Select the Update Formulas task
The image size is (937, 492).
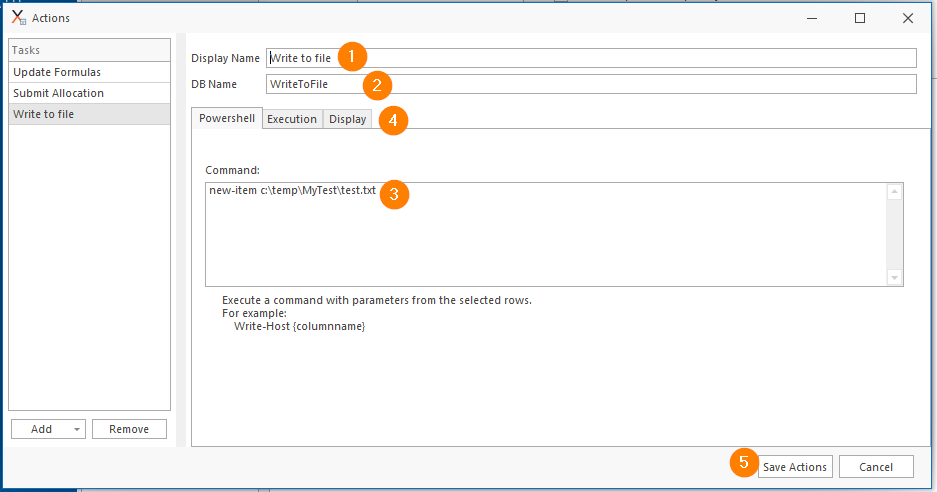tap(90, 72)
